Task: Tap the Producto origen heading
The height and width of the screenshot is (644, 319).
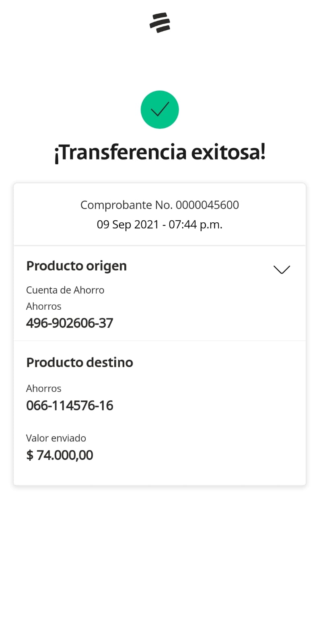Action: 76,266
